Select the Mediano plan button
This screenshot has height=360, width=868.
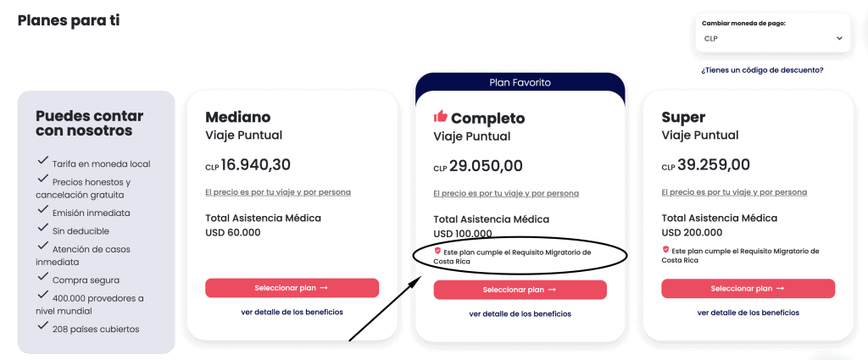292,288
